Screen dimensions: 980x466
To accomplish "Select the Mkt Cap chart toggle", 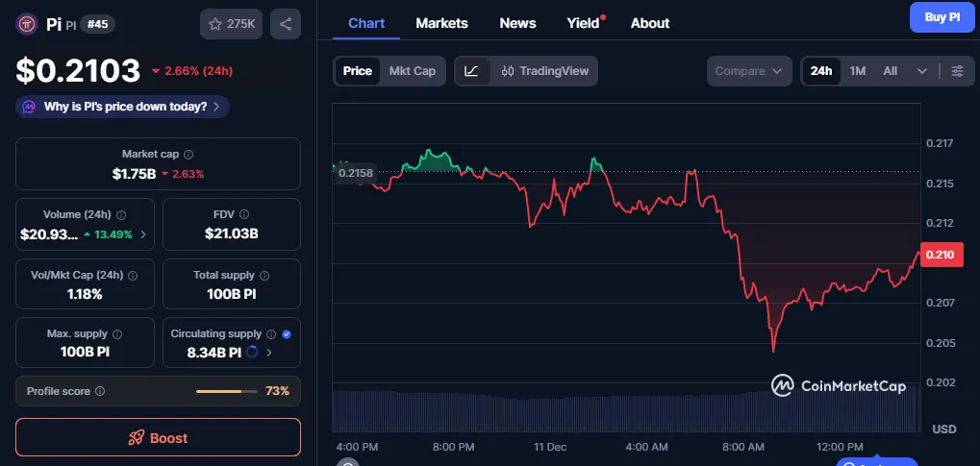I will [x=413, y=71].
